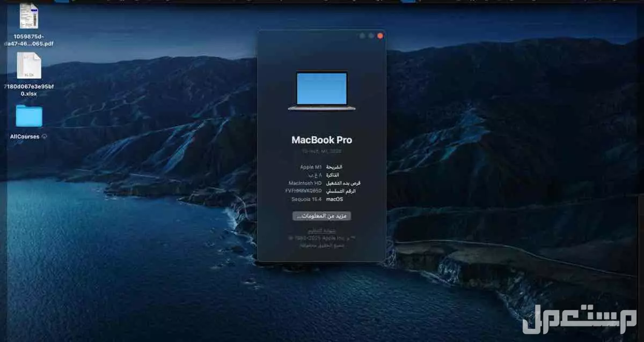Open the regulatory certification link above the copyright

pos(321,231)
